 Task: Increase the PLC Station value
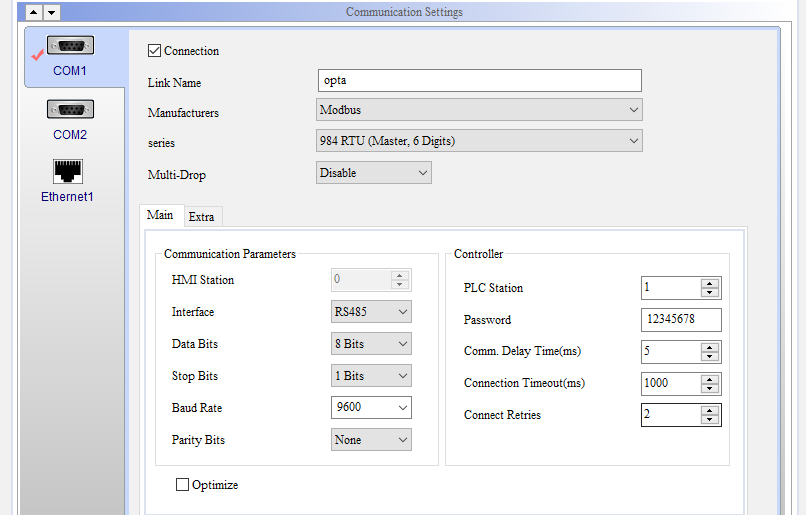(x=710, y=283)
